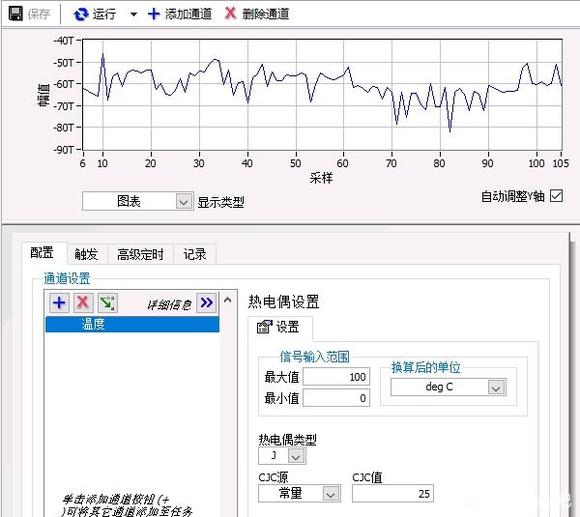Expand details with the double chevron button
The width and height of the screenshot is (580, 517).
(206, 303)
